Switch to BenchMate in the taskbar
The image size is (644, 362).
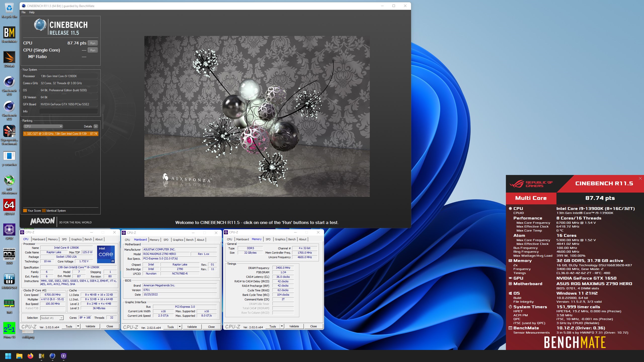coord(42,356)
